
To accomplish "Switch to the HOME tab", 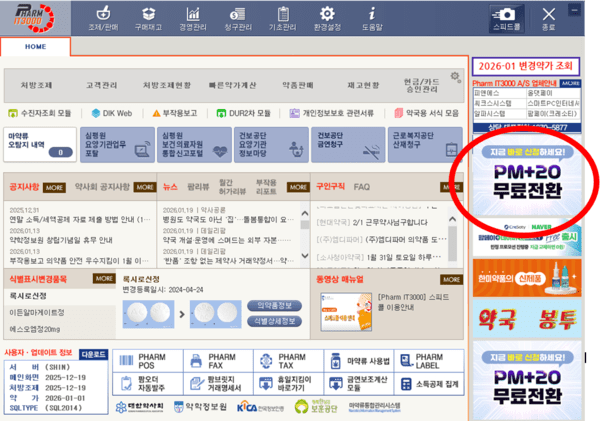I will click(x=35, y=47).
